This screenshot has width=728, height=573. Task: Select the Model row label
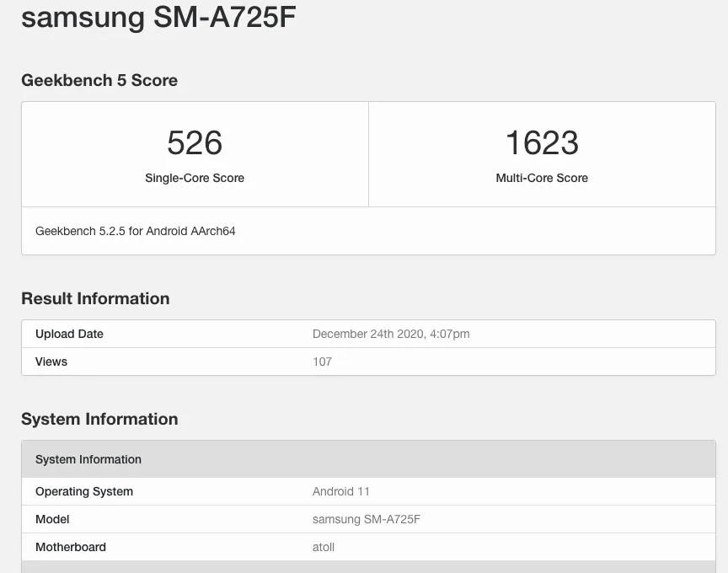point(52,519)
